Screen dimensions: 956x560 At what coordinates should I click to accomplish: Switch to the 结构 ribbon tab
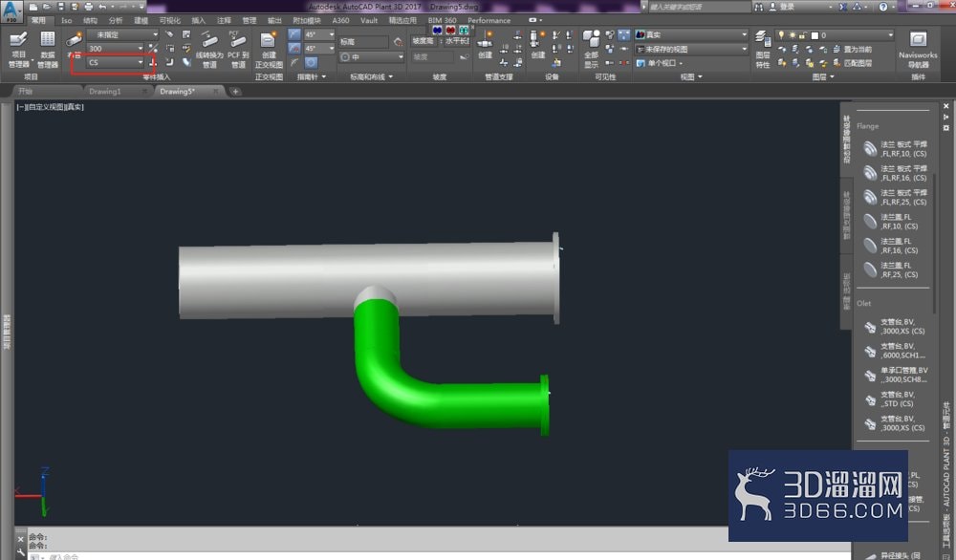pyautogui.click(x=90, y=20)
